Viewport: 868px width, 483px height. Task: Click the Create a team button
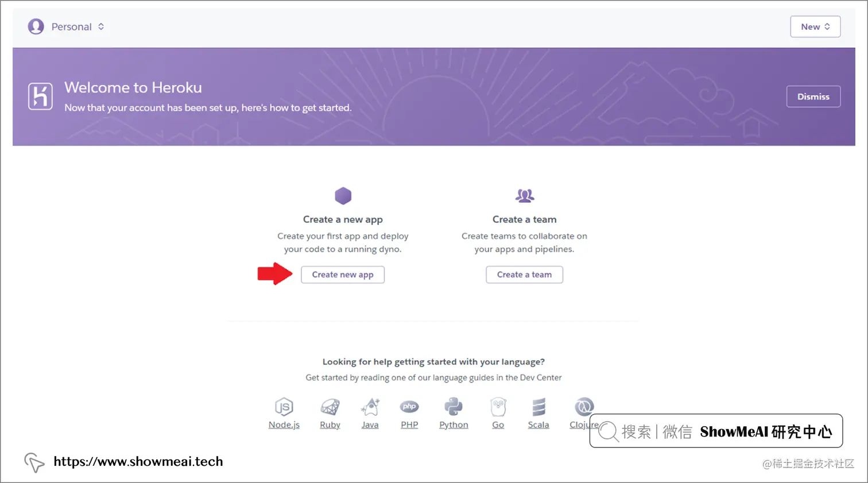point(524,275)
